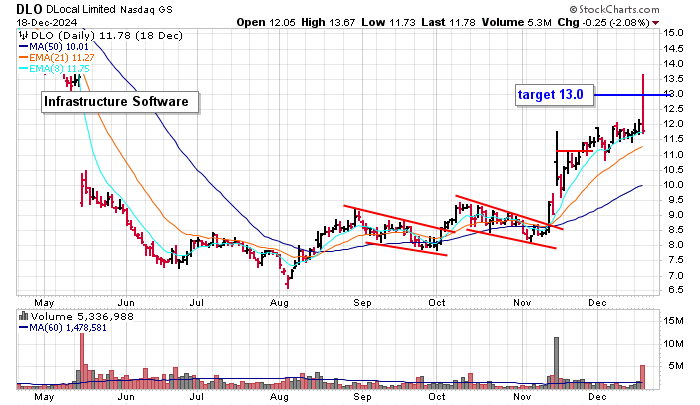
Task: Click the Volume 5.3M header value
Action: click(517, 22)
